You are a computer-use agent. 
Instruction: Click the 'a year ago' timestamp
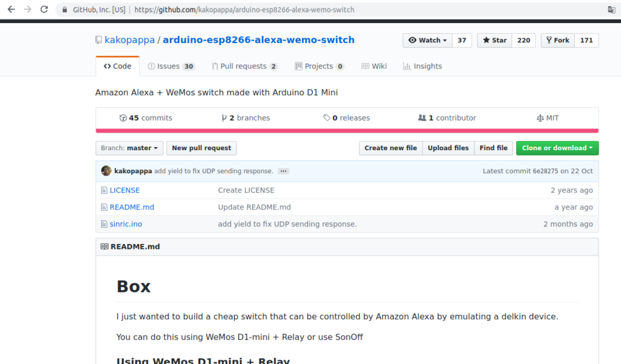point(574,207)
